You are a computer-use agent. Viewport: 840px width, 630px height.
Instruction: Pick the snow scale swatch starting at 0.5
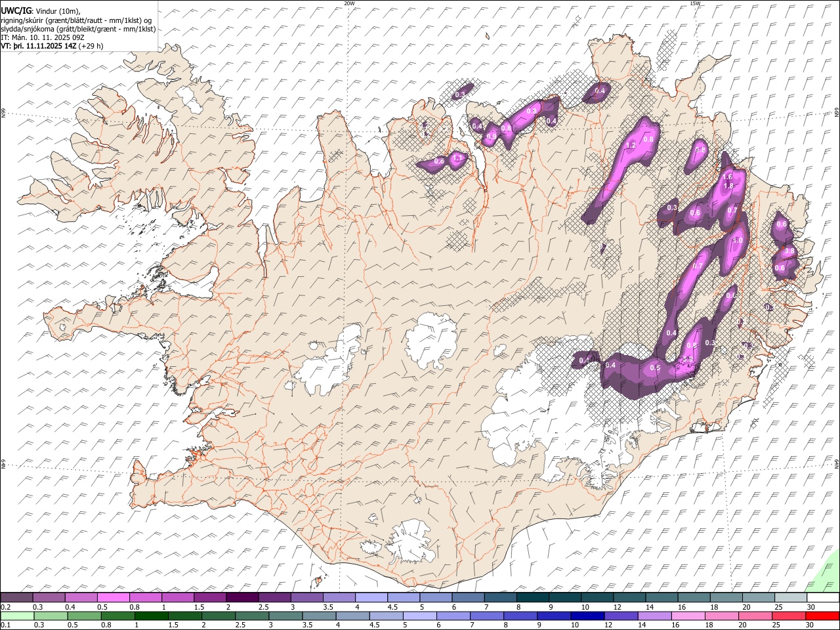tap(113, 597)
